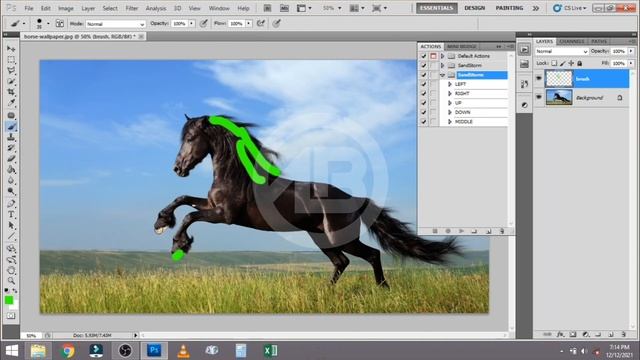
Task: Click Play selection in Actions panel
Action: (x=461, y=231)
